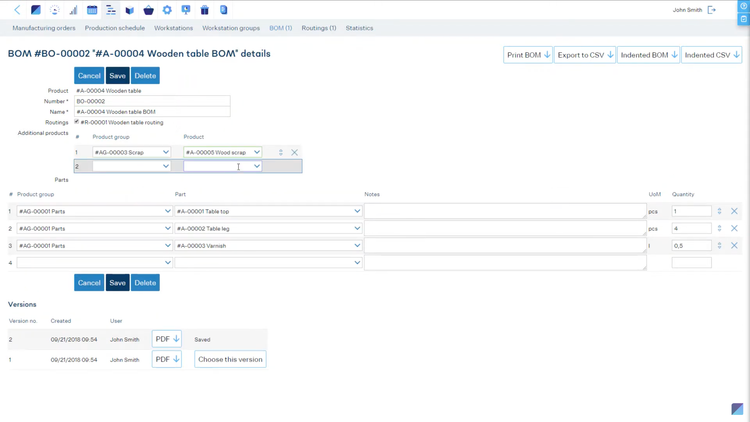Toggle the Wooden table routing checkbox
750x422 pixels.
tap(77, 122)
